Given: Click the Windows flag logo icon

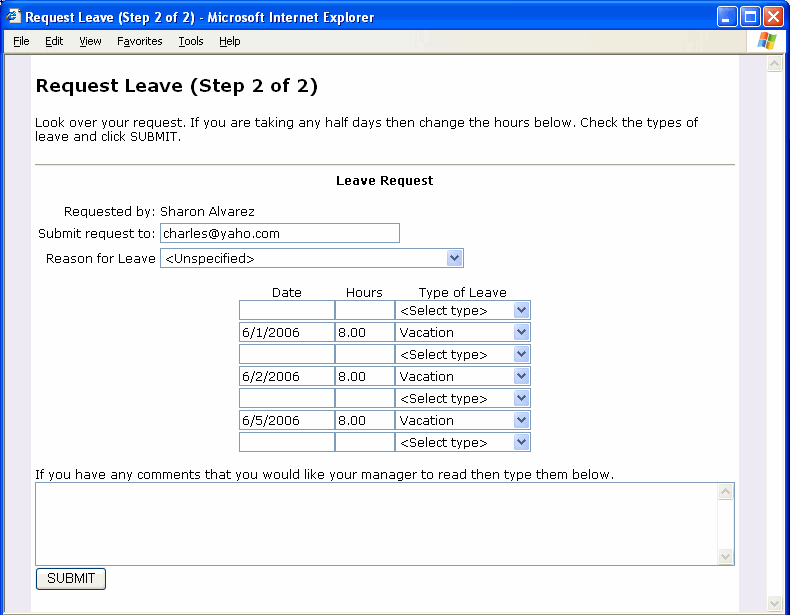Looking at the screenshot, I should tap(767, 41).
